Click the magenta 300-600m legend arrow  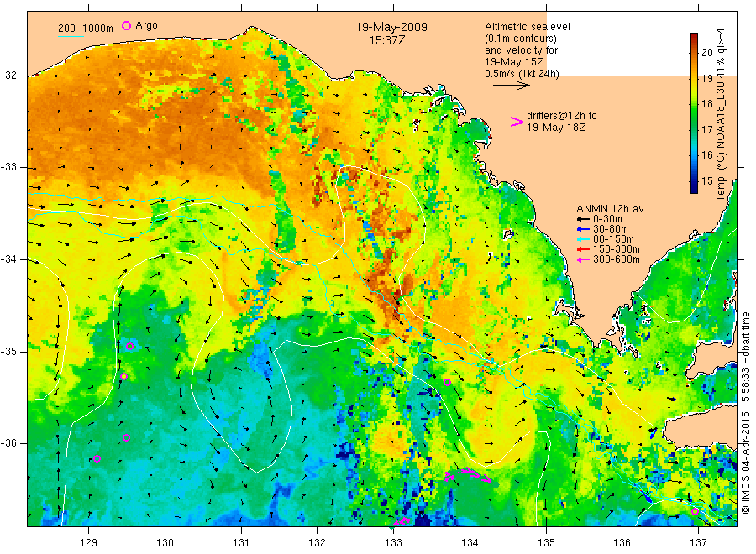pos(583,259)
